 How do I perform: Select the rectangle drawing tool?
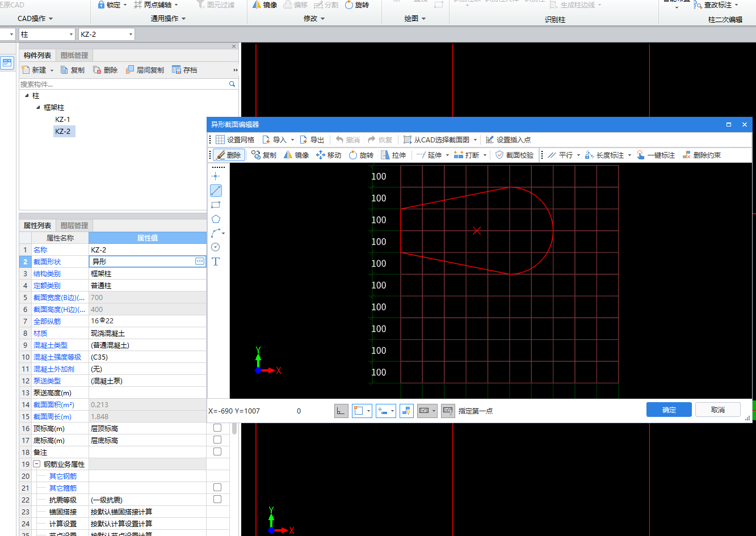point(216,205)
